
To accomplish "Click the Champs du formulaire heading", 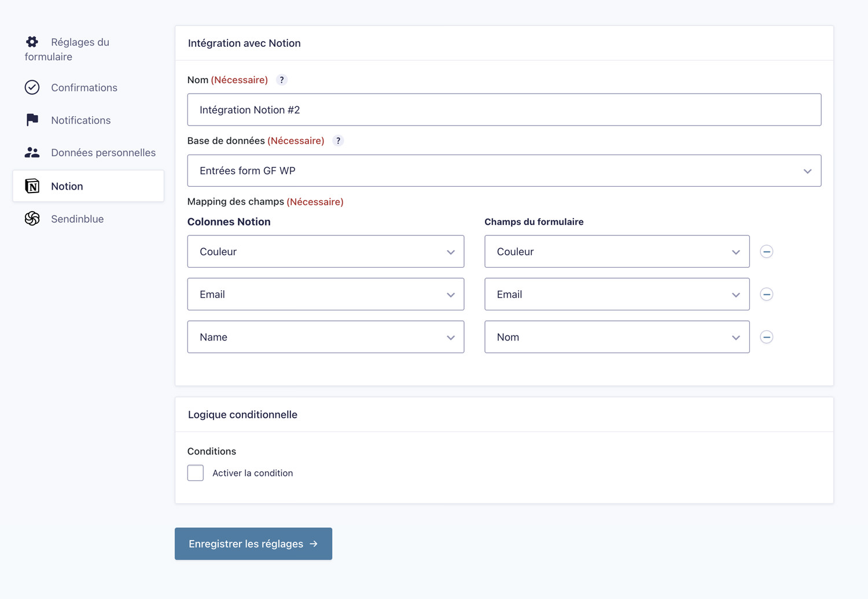I will pyautogui.click(x=534, y=222).
